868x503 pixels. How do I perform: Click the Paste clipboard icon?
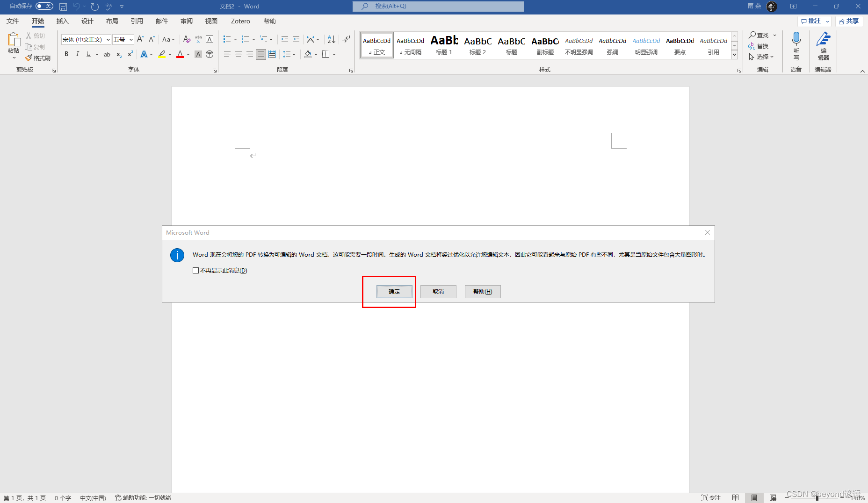click(x=14, y=40)
